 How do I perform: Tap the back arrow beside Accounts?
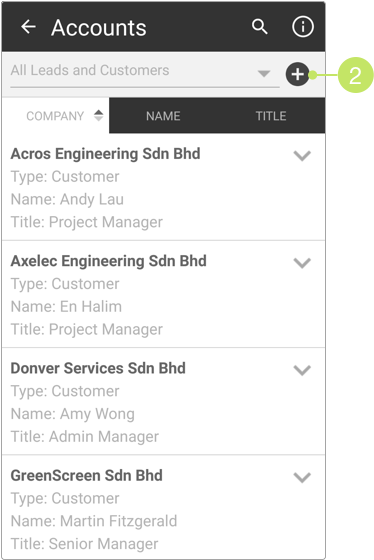28,27
